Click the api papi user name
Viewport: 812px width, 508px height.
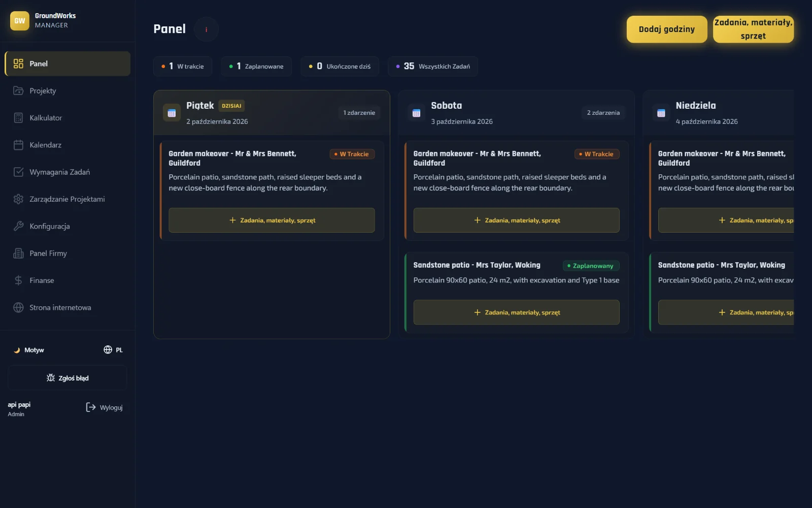click(19, 405)
